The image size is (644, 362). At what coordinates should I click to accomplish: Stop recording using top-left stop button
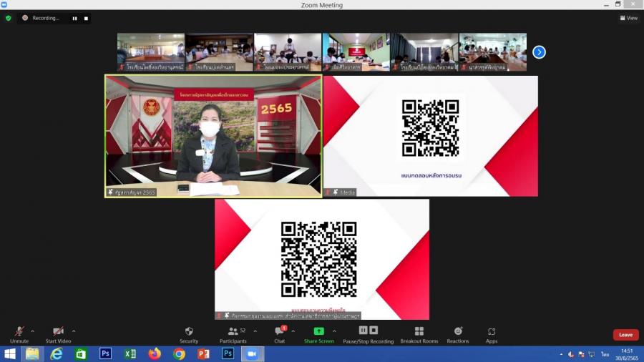[86, 18]
